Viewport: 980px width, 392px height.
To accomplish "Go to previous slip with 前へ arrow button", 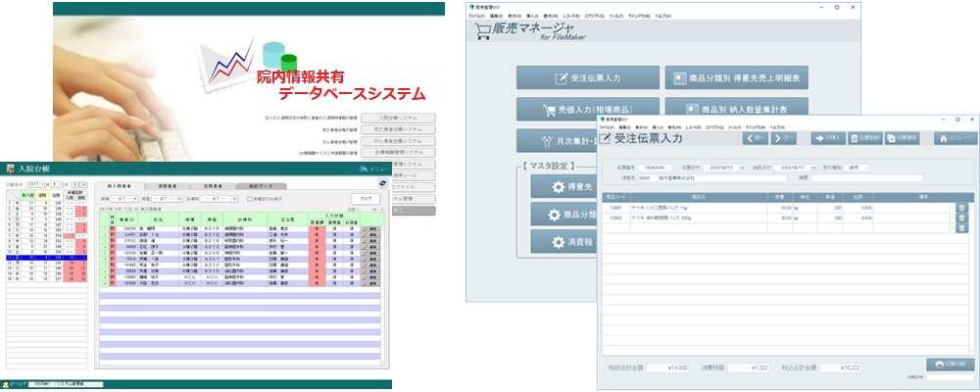I will point(755,139).
